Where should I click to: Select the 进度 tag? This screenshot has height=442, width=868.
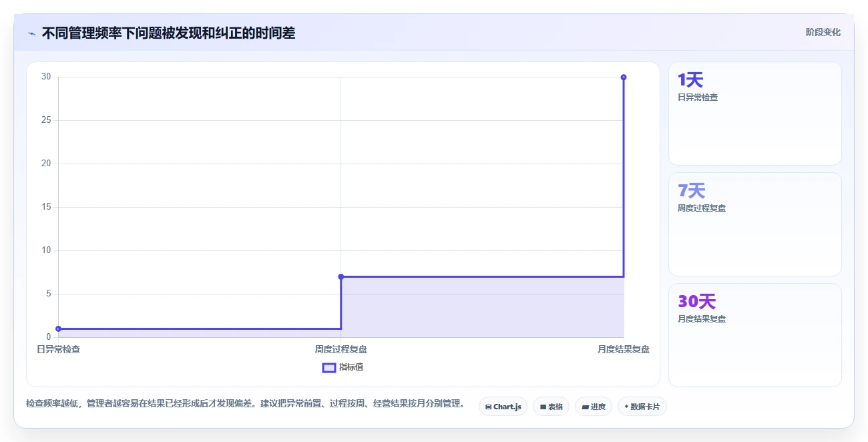point(593,407)
